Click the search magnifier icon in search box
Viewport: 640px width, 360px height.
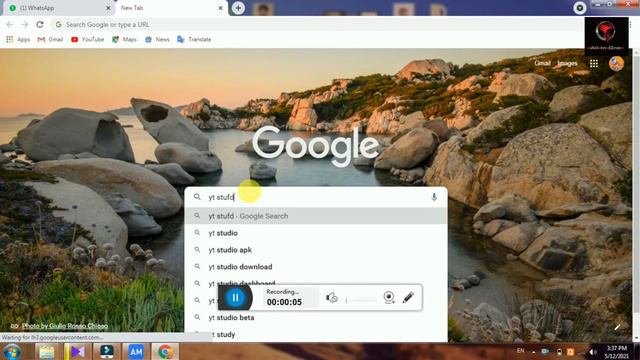click(x=197, y=197)
